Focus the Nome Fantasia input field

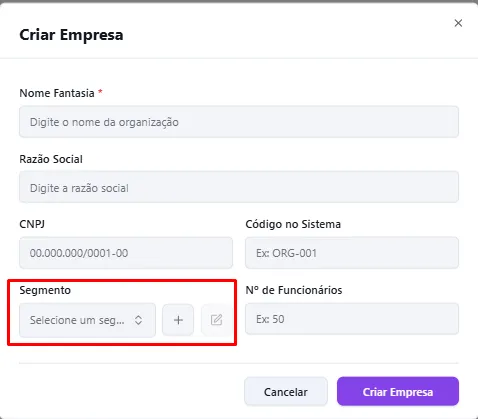(239, 122)
